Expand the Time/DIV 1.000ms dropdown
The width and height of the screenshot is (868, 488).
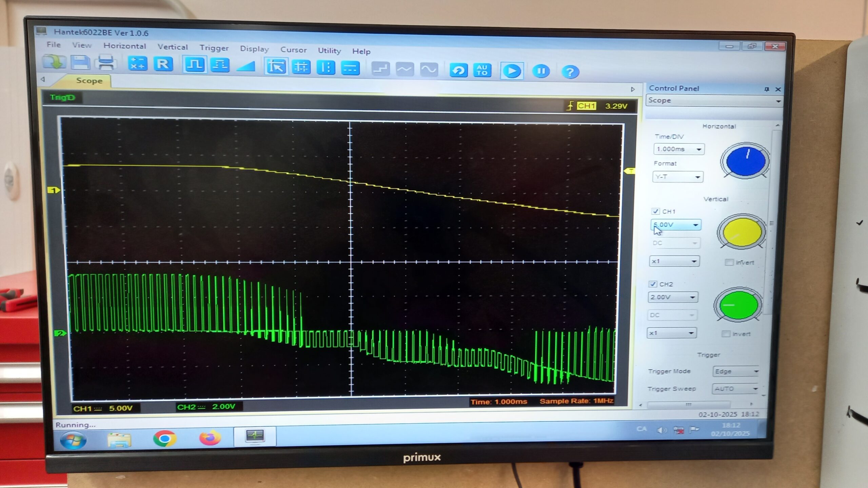(698, 149)
